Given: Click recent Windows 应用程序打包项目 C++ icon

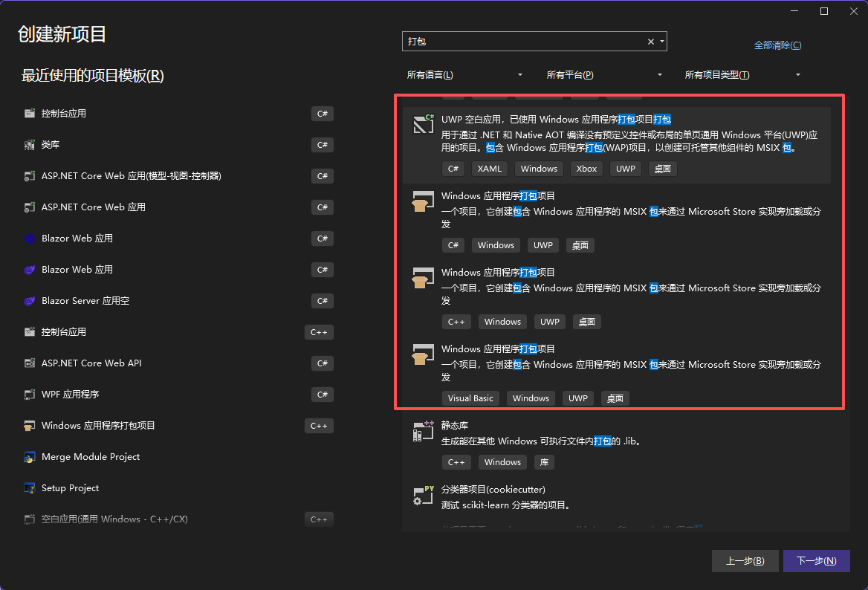Looking at the screenshot, I should click(29, 426).
